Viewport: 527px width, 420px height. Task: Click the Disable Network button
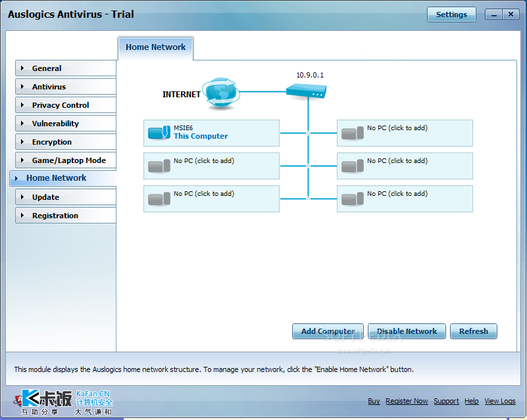pos(407,331)
